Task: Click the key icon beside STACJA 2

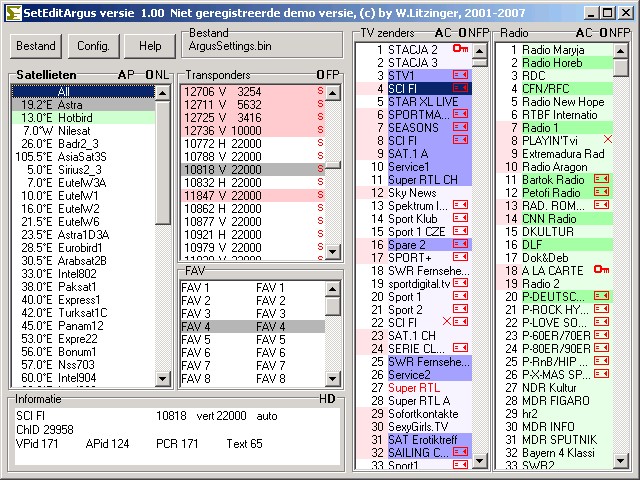Action: coord(460,49)
